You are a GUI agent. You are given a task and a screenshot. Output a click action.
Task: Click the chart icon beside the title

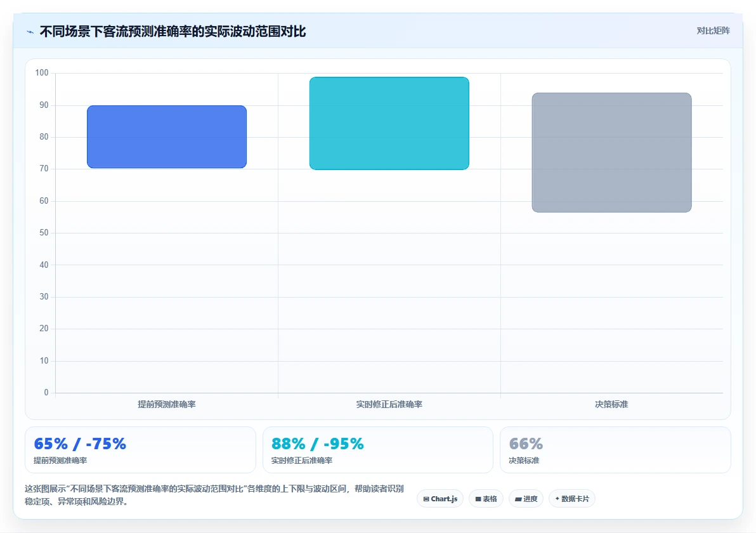(30, 32)
